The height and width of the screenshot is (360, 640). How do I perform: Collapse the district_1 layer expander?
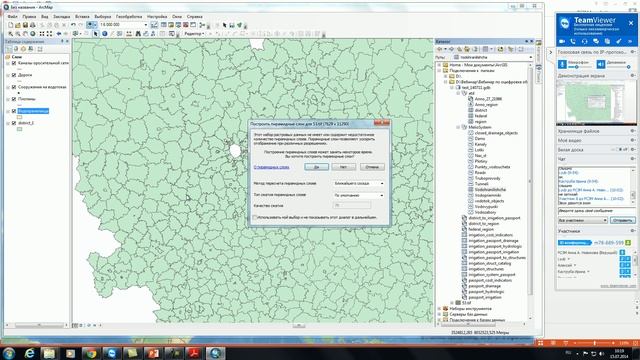[x=8, y=123]
